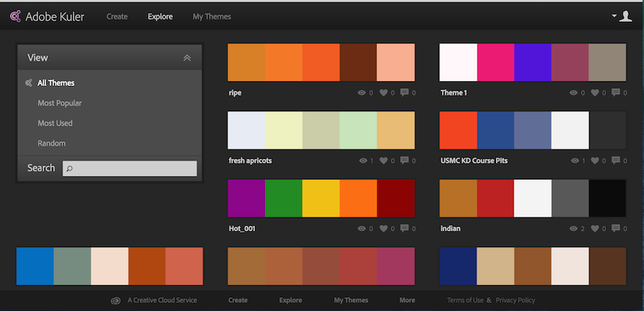Select Most Used filter option
The width and height of the screenshot is (644, 311).
coord(55,123)
